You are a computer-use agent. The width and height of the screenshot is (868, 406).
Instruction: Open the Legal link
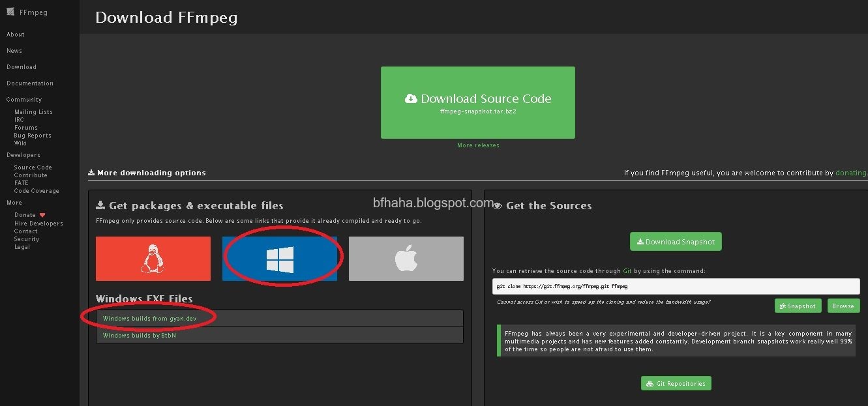point(22,247)
